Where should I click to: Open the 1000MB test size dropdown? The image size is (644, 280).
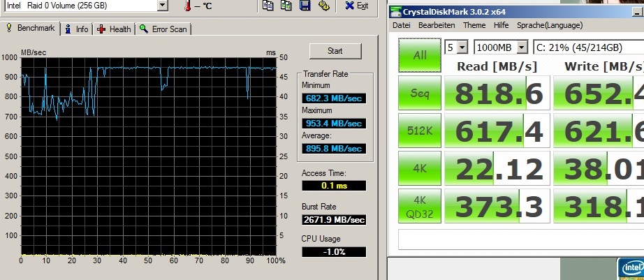coord(522,47)
